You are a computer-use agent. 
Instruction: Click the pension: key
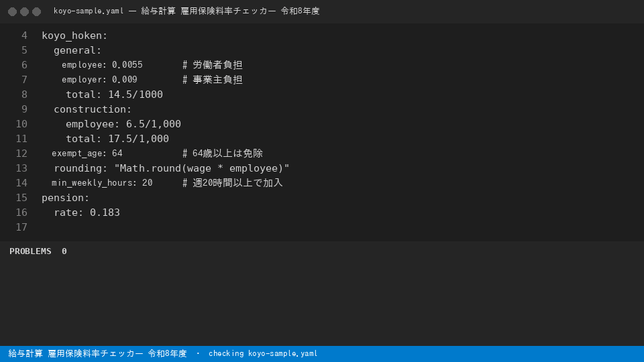coord(65,198)
